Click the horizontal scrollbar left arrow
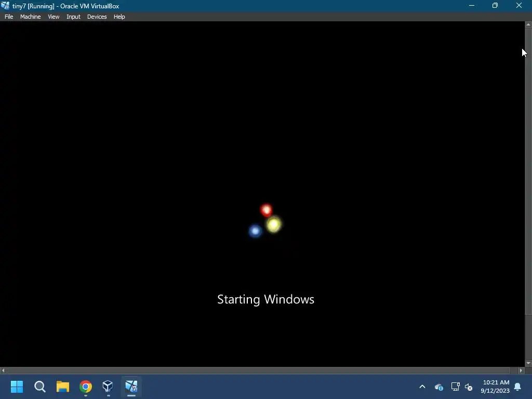Image resolution: width=532 pixels, height=399 pixels. click(x=3, y=370)
